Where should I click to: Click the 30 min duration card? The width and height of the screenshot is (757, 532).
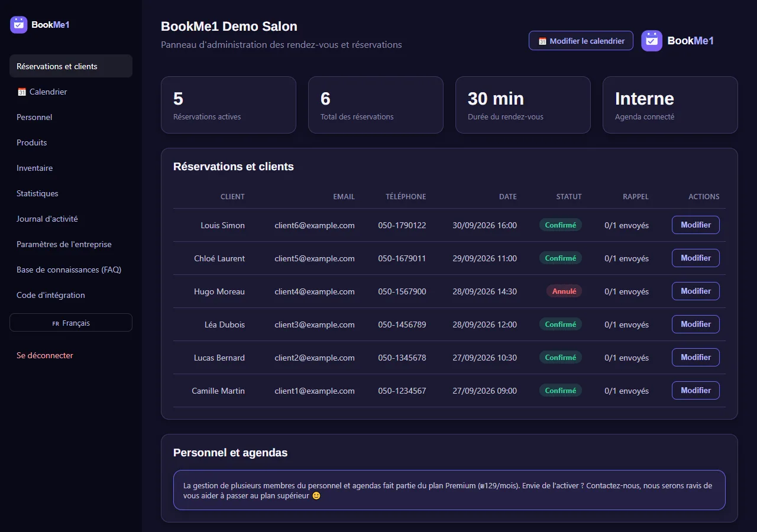[x=523, y=105]
